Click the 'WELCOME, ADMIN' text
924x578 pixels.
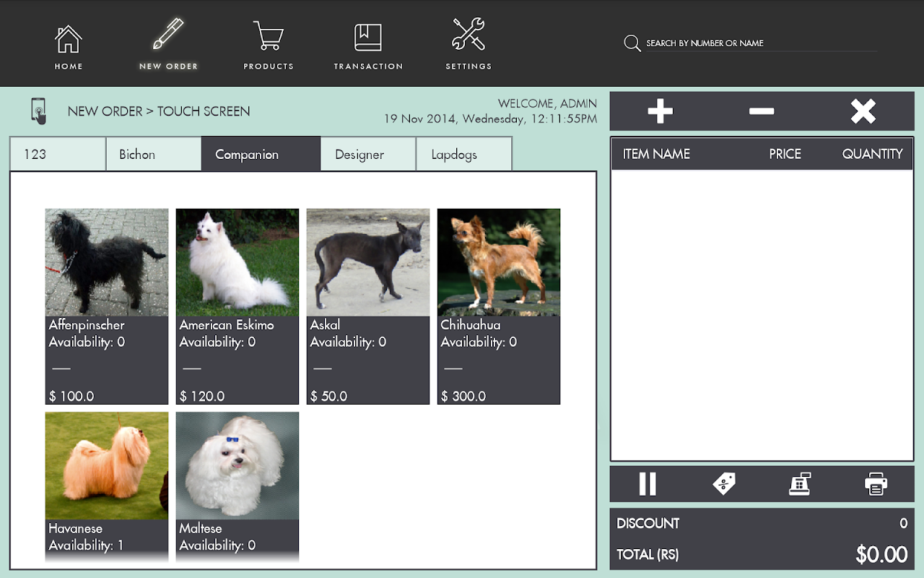[x=547, y=103]
